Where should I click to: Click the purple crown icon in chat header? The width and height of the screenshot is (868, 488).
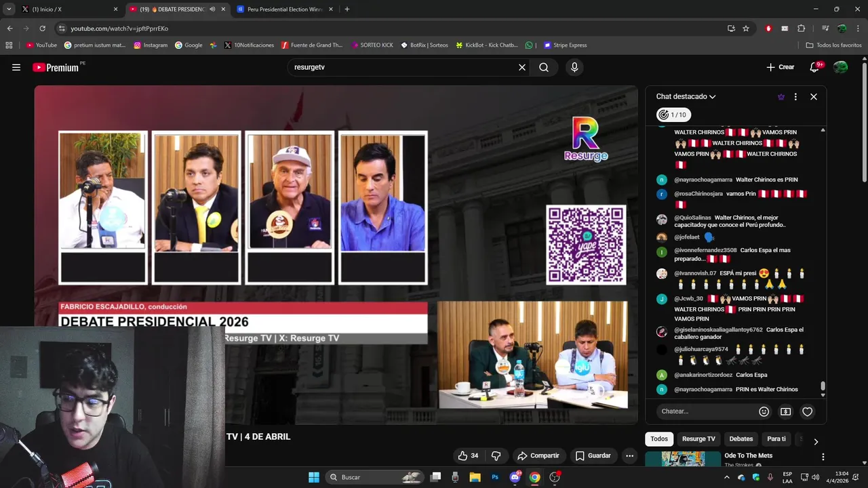point(781,97)
